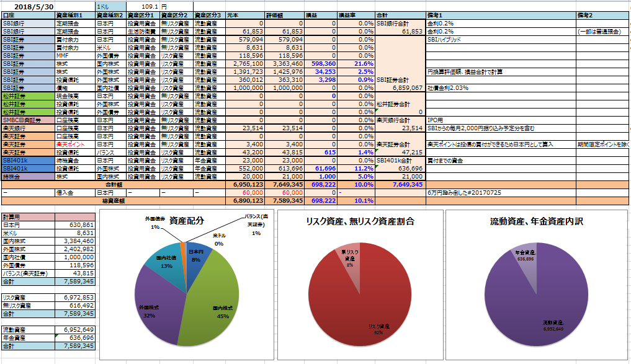Viewport: 631px width, 364px height.
Task: Click the exchange rate value 109.1
Action: pos(143,7)
